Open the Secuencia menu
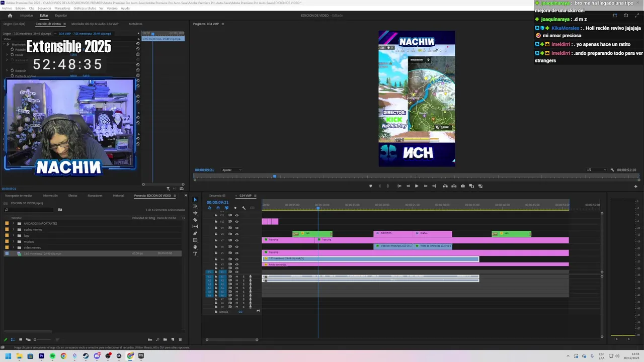Image resolution: width=644 pixels, height=362 pixels. tap(44, 9)
